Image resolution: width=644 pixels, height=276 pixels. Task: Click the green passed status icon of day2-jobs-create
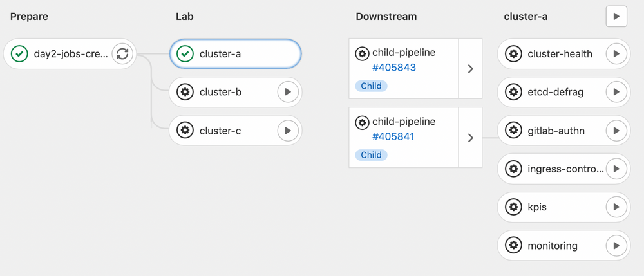(19, 54)
